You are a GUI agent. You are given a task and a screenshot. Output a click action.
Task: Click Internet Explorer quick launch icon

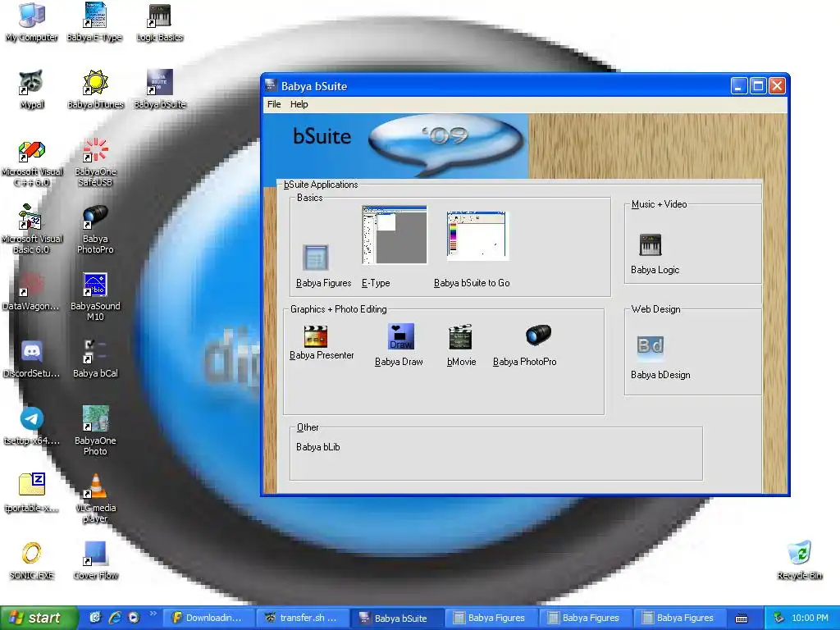[x=115, y=618]
